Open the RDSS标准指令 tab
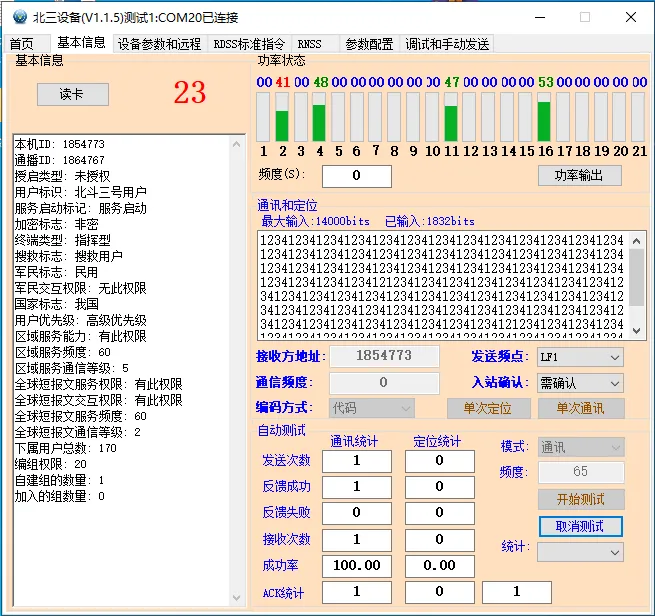Image resolution: width=655 pixels, height=616 pixels. click(247, 44)
